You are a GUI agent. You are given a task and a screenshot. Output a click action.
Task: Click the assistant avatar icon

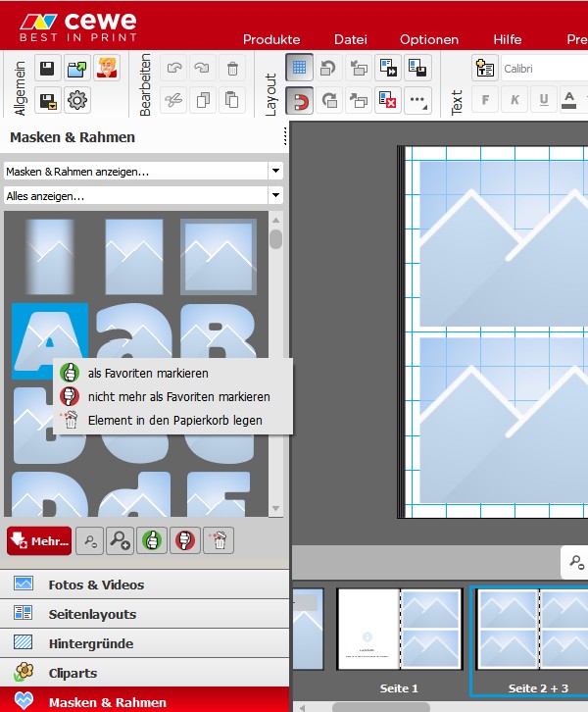107,69
